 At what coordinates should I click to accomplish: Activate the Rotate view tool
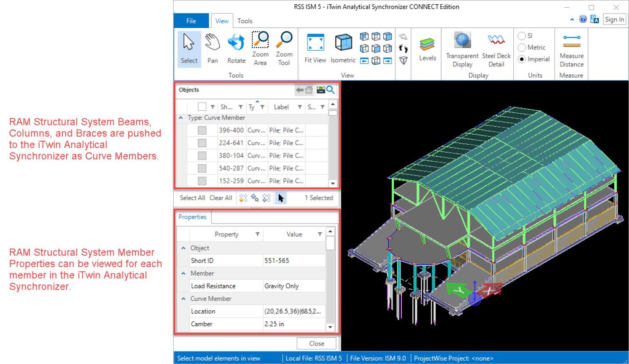[x=236, y=49]
